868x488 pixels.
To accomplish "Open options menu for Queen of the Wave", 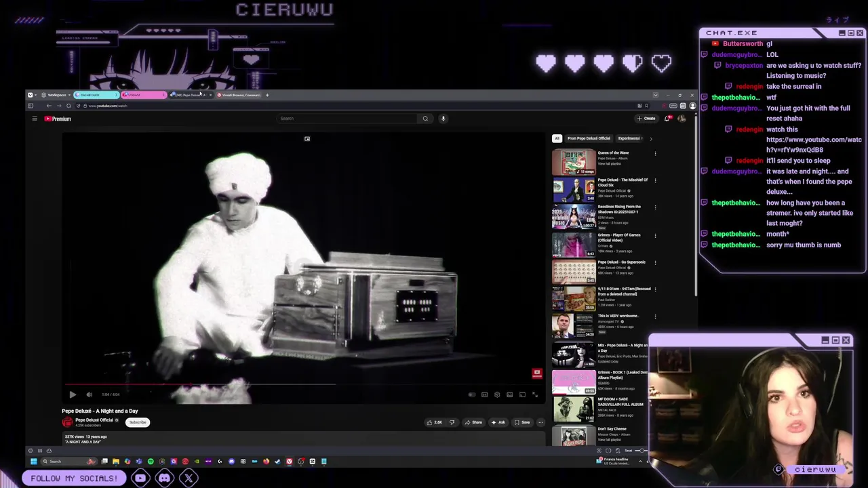I will pyautogui.click(x=655, y=154).
